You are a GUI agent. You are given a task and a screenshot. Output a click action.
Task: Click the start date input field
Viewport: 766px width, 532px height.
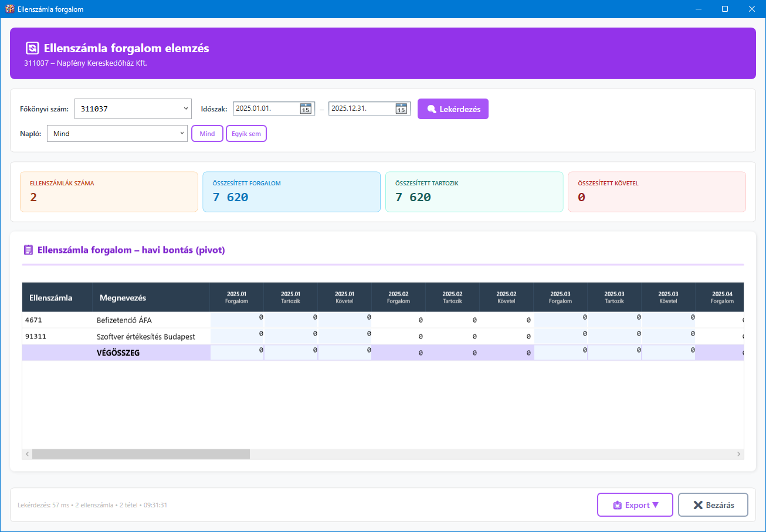(x=266, y=109)
